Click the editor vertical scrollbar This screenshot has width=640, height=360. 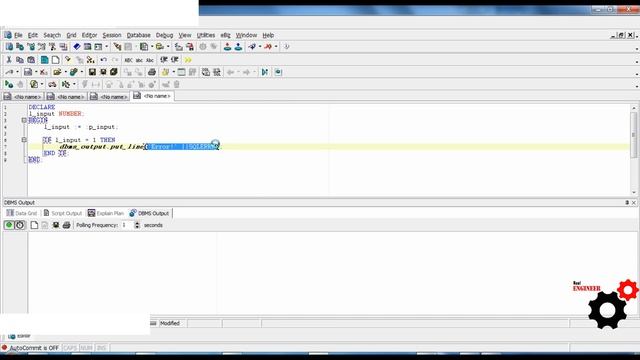[x=634, y=151]
